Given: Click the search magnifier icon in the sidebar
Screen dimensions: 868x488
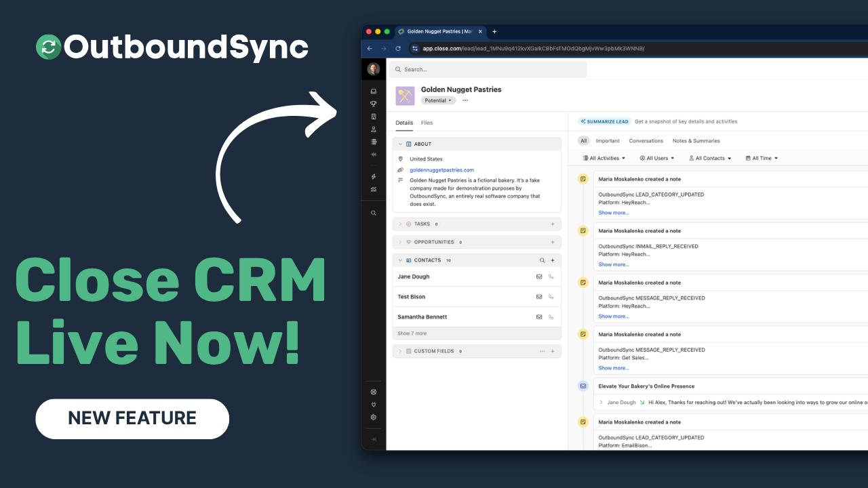Looking at the screenshot, I should pos(373,213).
